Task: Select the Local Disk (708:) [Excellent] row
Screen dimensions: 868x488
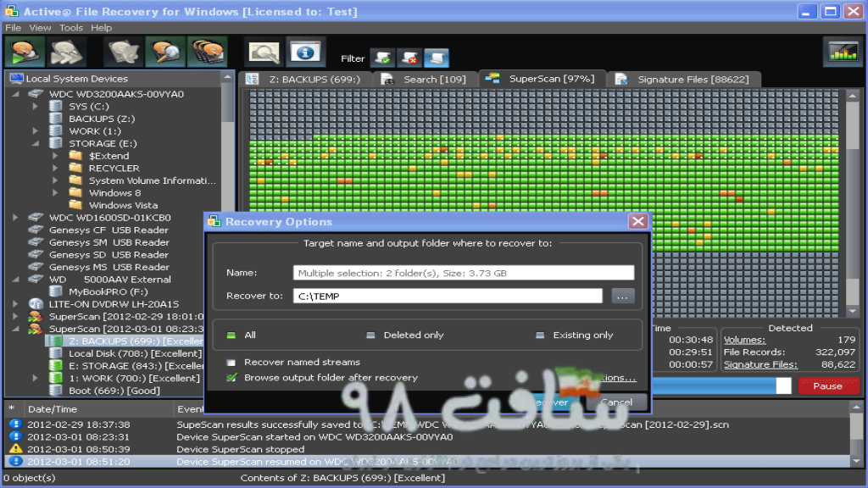Action: point(135,353)
